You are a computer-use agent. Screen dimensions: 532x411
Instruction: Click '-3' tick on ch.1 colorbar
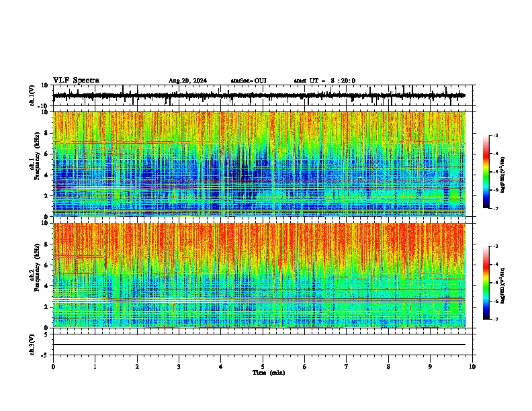click(x=495, y=135)
